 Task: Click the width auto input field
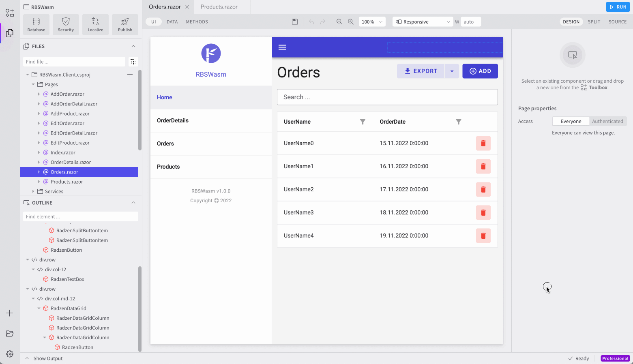[x=471, y=22]
